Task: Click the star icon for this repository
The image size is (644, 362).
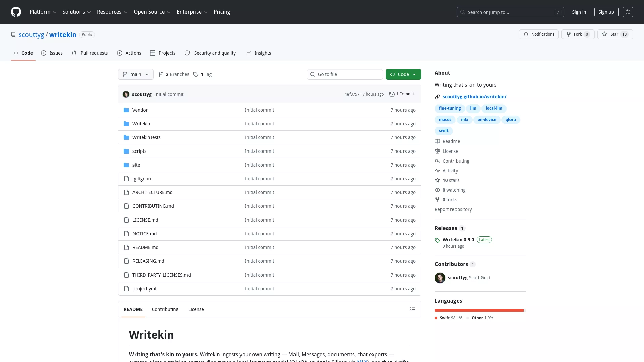Action: 604,34
